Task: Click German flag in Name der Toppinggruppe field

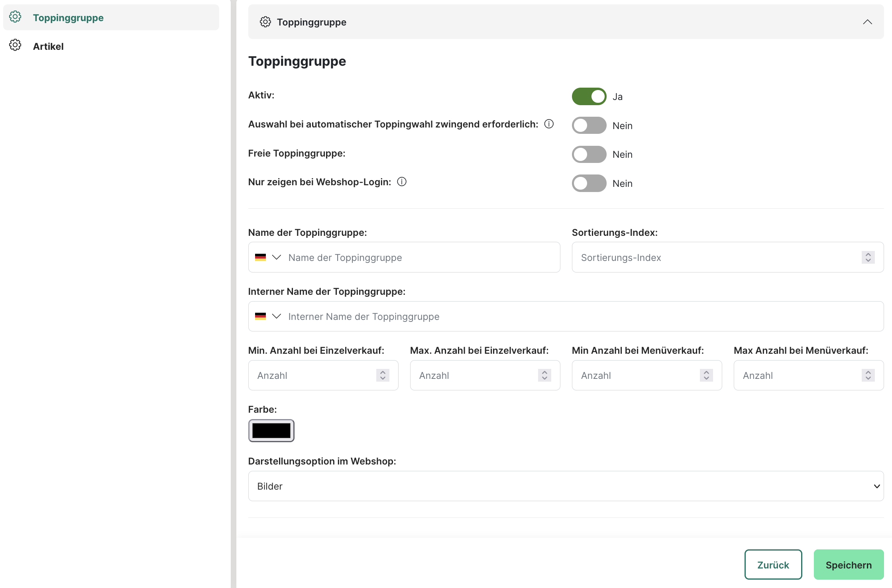Action: 260,257
